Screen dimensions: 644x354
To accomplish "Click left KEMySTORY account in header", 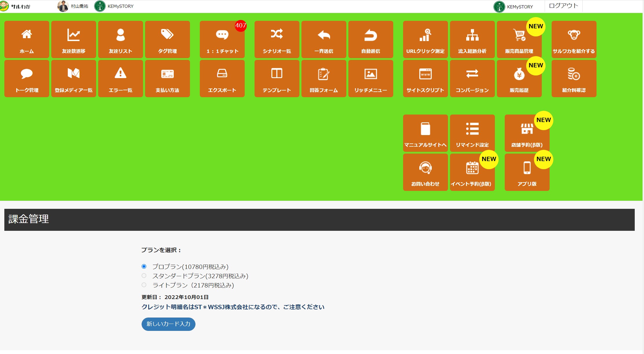I will click(x=114, y=6).
